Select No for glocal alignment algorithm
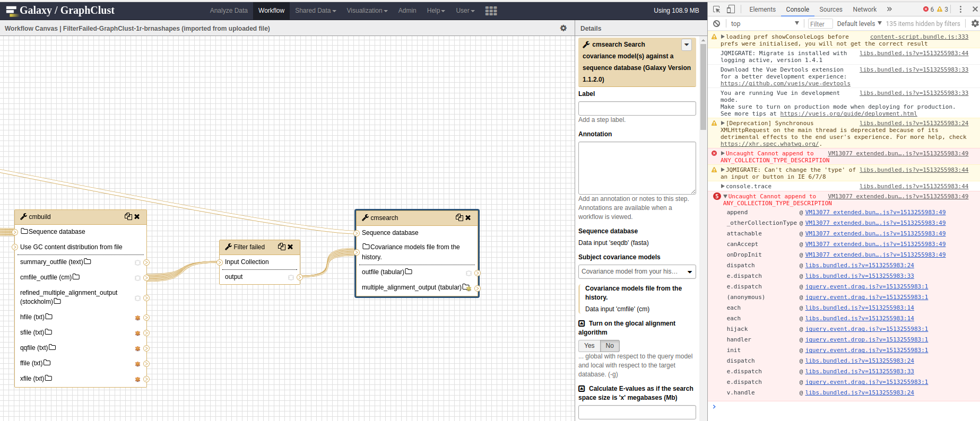The width and height of the screenshot is (980, 421). (x=610, y=346)
